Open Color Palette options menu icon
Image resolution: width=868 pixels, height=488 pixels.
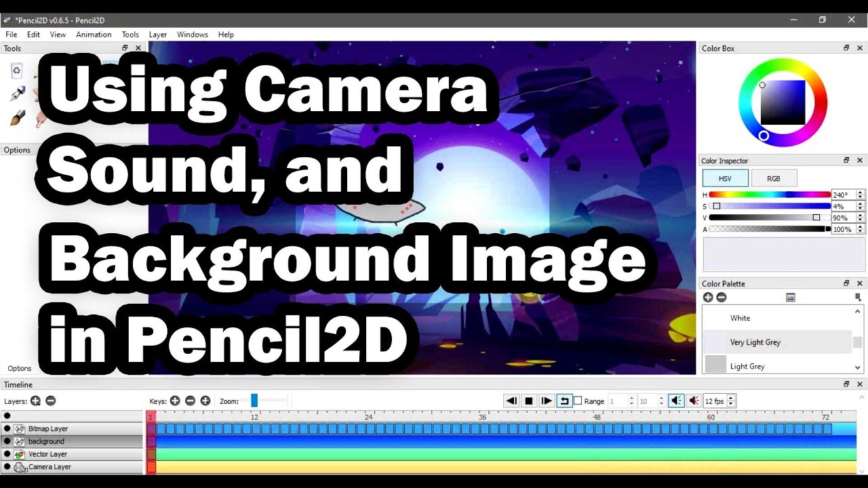point(858,298)
